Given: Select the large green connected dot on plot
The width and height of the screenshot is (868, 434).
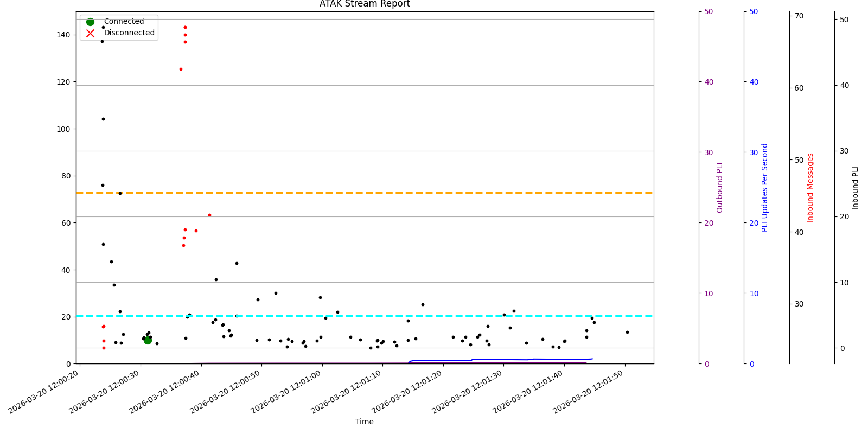Looking at the screenshot, I should click(x=148, y=340).
